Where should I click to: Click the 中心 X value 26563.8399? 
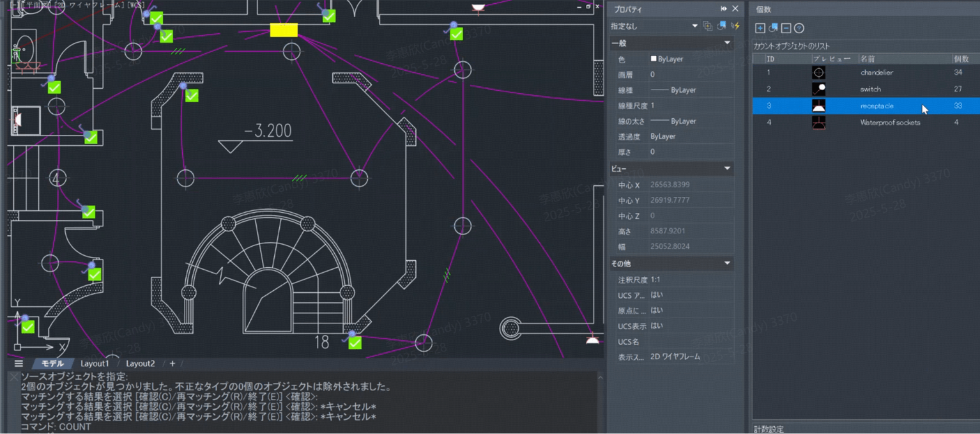pos(670,185)
